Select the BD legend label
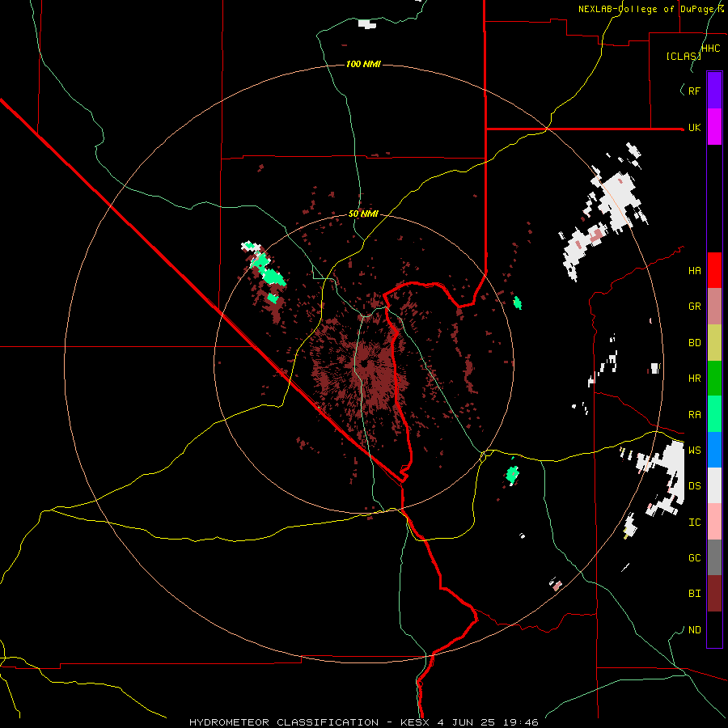728x728 pixels. (694, 343)
